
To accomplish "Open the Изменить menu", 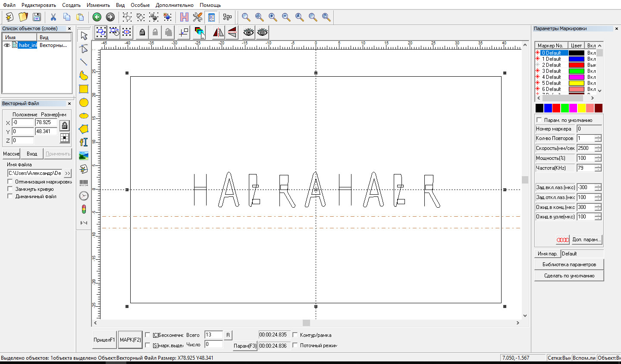I will click(98, 5).
